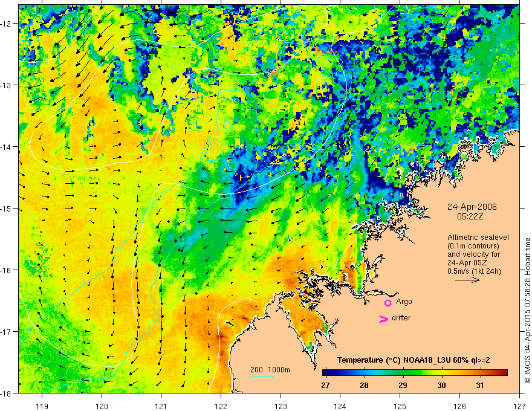Click the date label 24-Apr-2006
The image size is (532, 411).
click(x=472, y=207)
